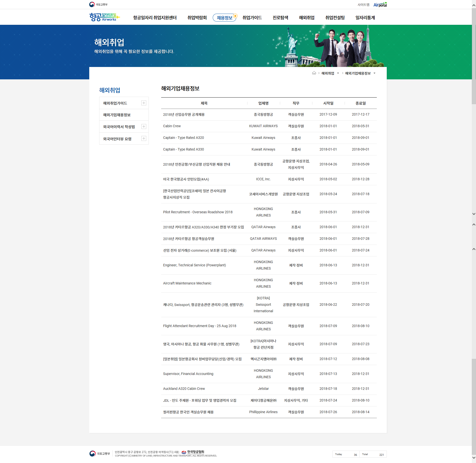476x463 pixels.
Task: Click the 한국항공협회 logo in the footer
Action: [x=193, y=452]
